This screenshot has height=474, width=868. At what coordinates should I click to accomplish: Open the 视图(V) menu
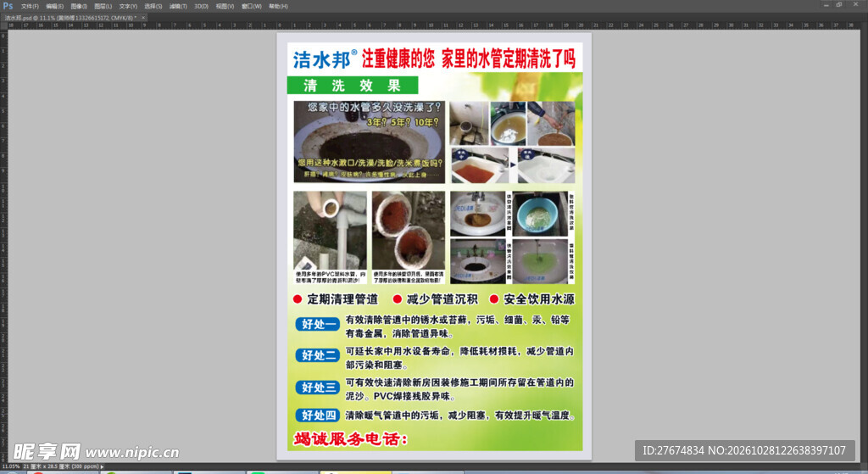point(225,6)
